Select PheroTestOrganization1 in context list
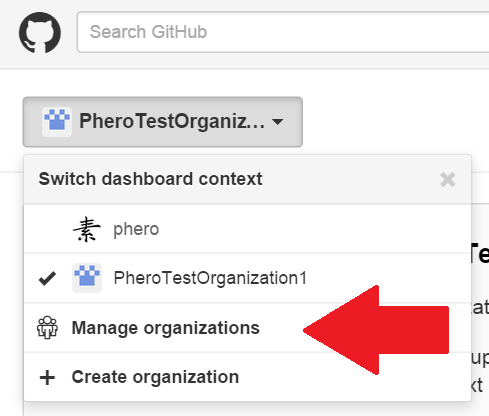Screen dimensions: 489x416 tap(247, 278)
